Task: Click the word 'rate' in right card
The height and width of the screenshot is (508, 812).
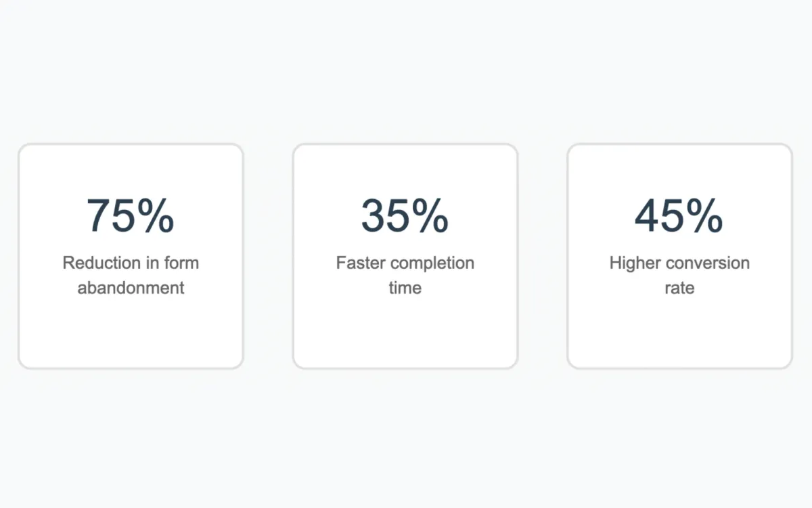Action: pos(679,288)
